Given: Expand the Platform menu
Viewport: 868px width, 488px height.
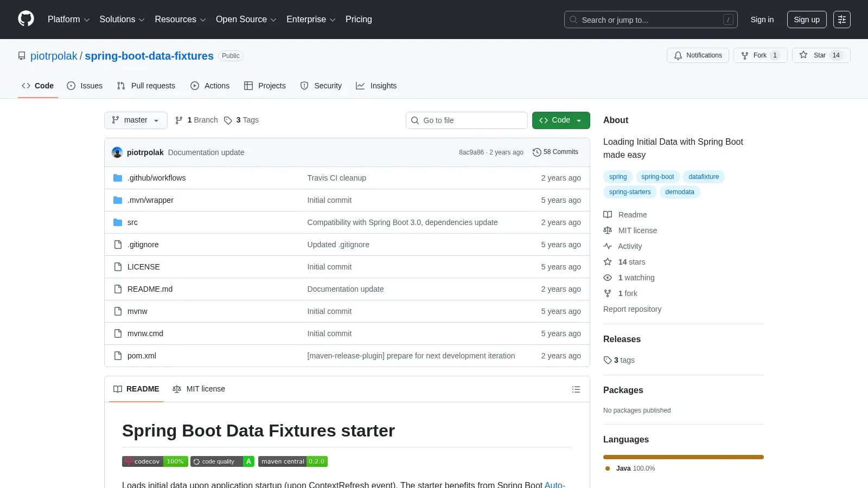Looking at the screenshot, I should pyautogui.click(x=68, y=20).
